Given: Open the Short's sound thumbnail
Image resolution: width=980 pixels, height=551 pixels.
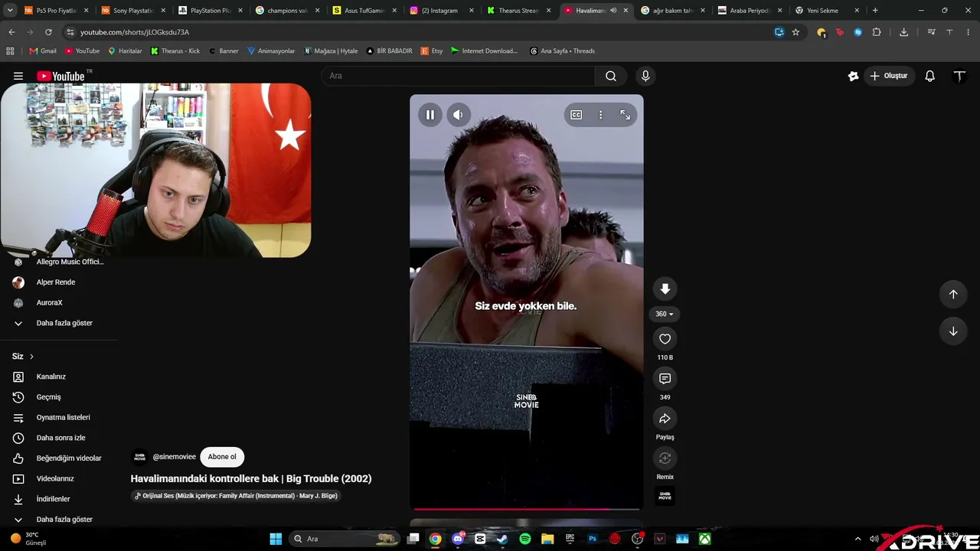Looking at the screenshot, I should (665, 496).
